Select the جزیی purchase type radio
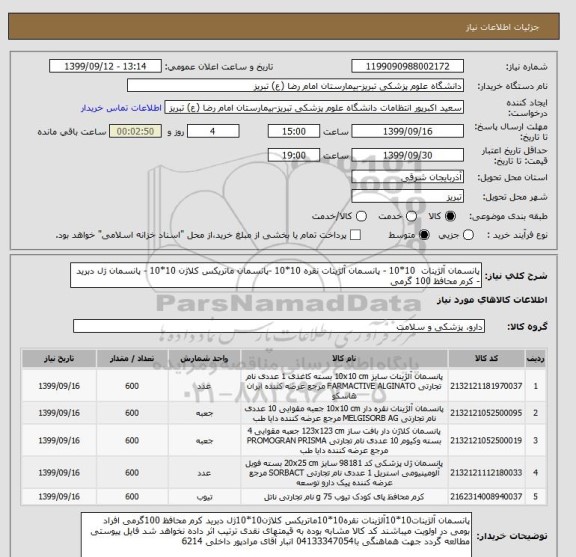 [468, 235]
